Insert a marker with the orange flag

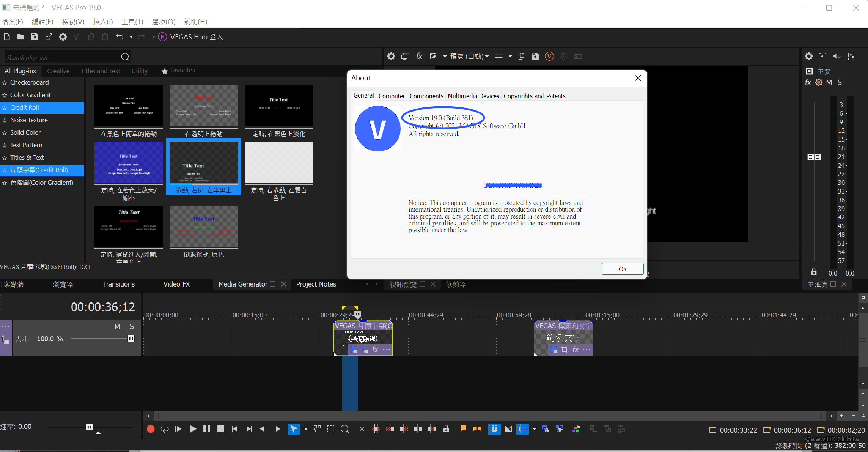463,429
